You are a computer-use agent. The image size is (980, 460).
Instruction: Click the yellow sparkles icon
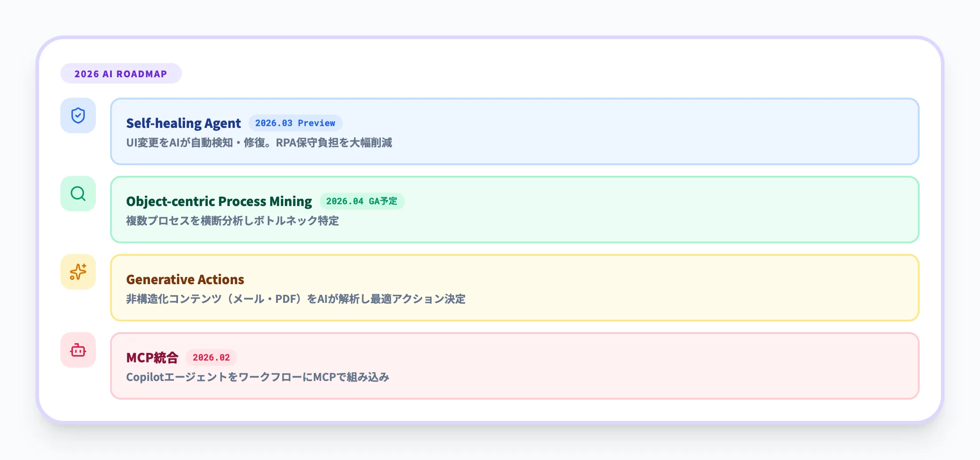coord(78,272)
